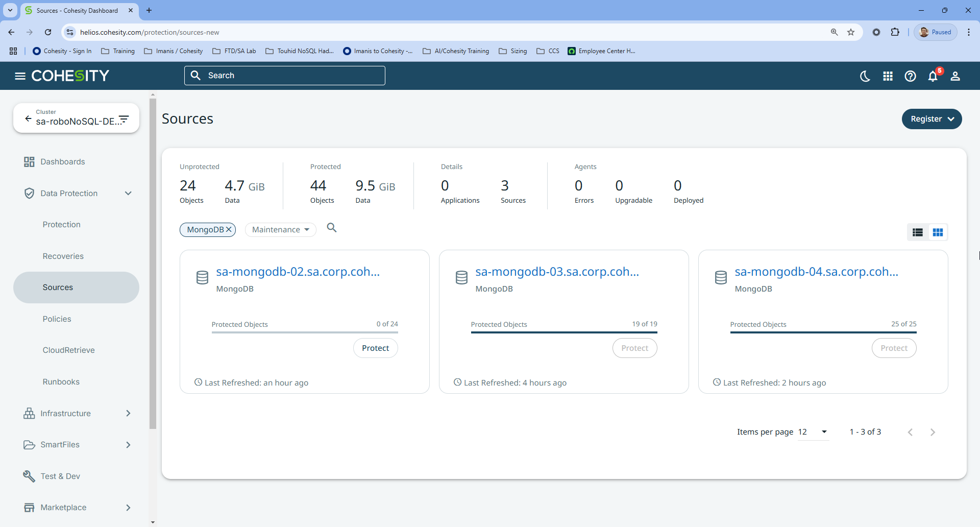Viewport: 980px width, 527px height.
Task: Open the cluster selector filter icon
Action: pyautogui.click(x=124, y=119)
